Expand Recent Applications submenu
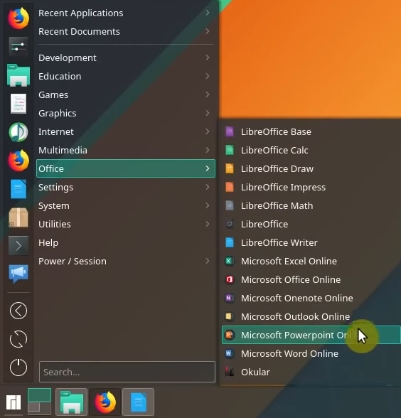This screenshot has width=401, height=418. coord(126,13)
